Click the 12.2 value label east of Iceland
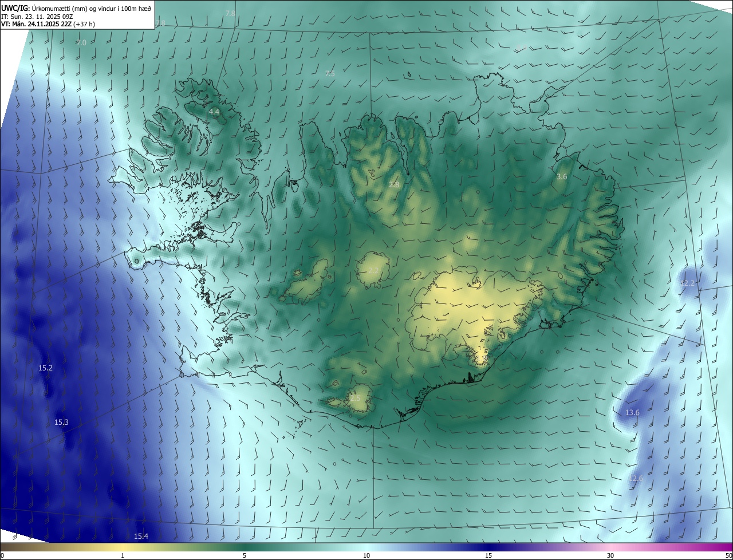Viewport: 733px width, 560px height. (687, 283)
